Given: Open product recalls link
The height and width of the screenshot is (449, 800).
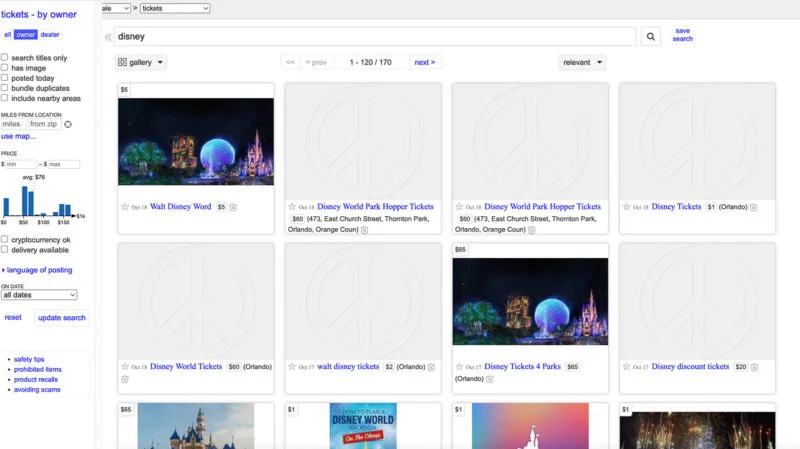Looking at the screenshot, I should [36, 380].
